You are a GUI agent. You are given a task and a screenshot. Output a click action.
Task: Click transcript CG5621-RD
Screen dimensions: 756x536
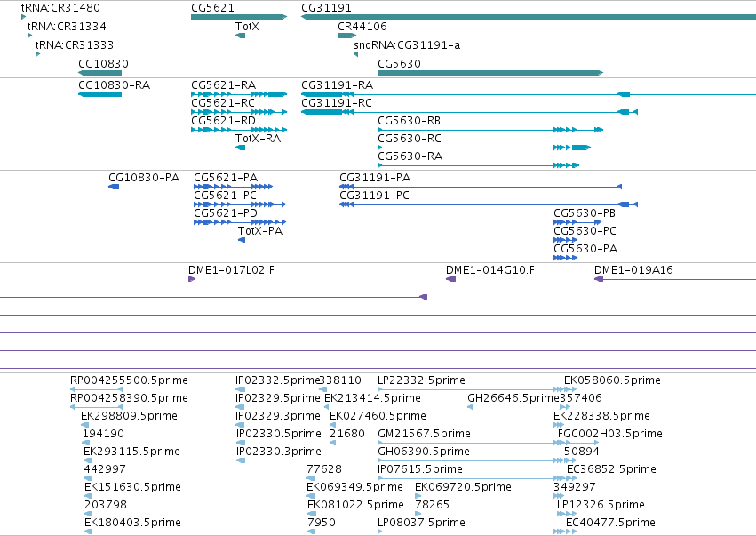tap(239, 130)
